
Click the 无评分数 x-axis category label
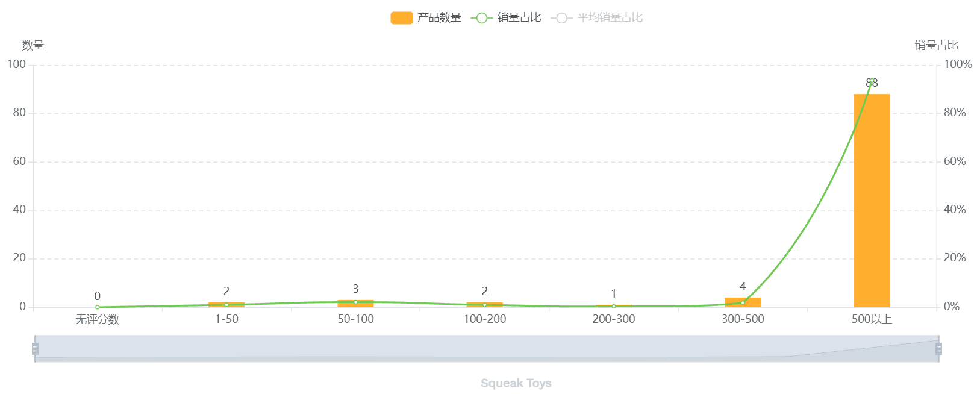point(98,319)
